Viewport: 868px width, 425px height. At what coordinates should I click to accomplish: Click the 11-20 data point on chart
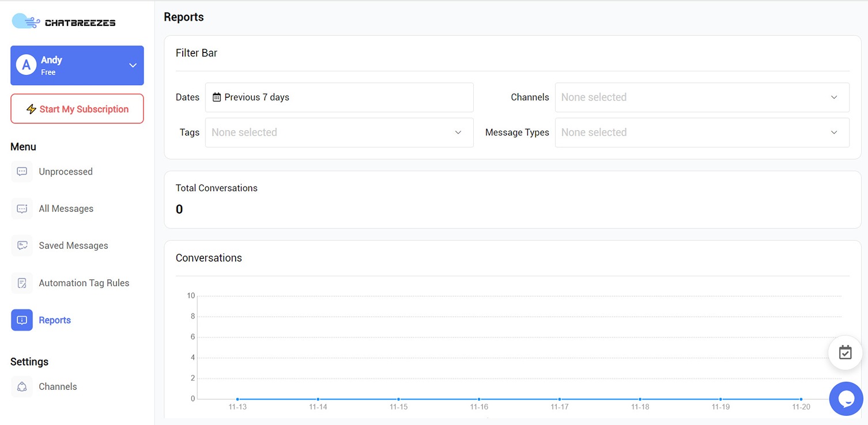point(801,399)
